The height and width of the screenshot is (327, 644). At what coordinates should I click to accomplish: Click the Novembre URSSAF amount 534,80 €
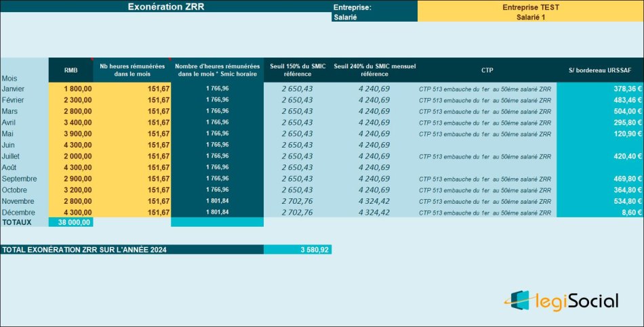(599, 201)
